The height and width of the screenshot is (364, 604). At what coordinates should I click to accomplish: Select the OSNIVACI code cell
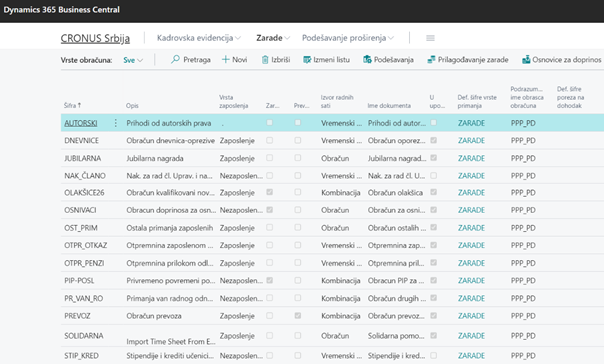coord(80,210)
